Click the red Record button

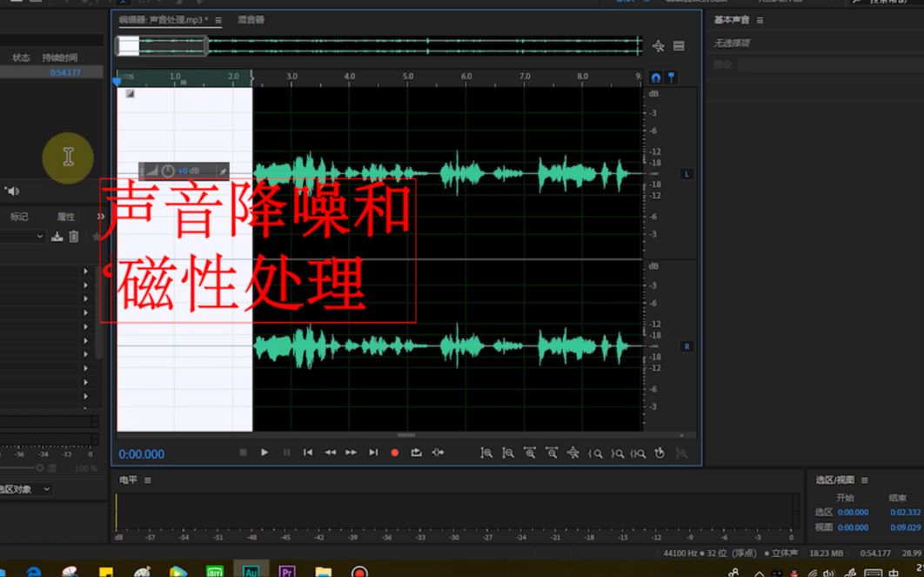[x=394, y=453]
